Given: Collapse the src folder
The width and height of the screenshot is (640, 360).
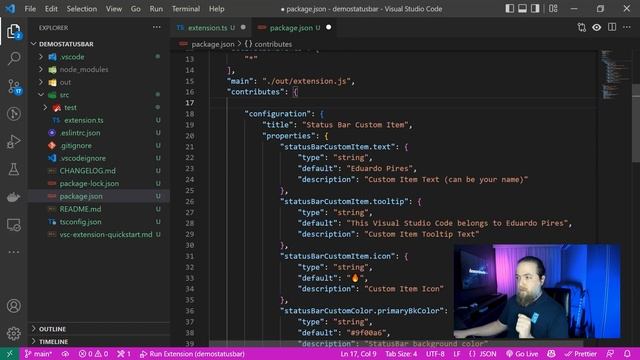Looking at the screenshot, I should [41, 95].
